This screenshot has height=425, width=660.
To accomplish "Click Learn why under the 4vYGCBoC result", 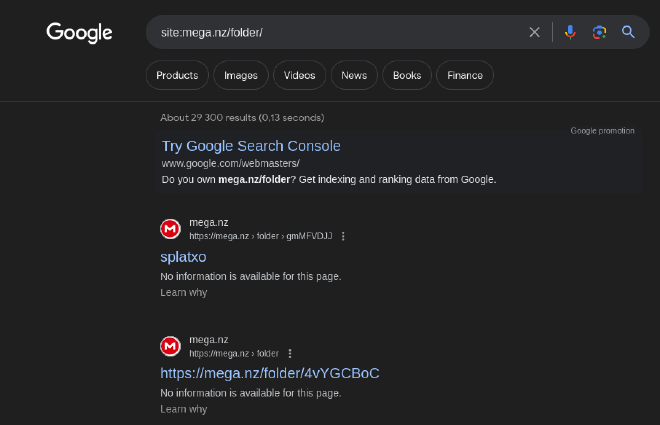I will pyautogui.click(x=184, y=409).
